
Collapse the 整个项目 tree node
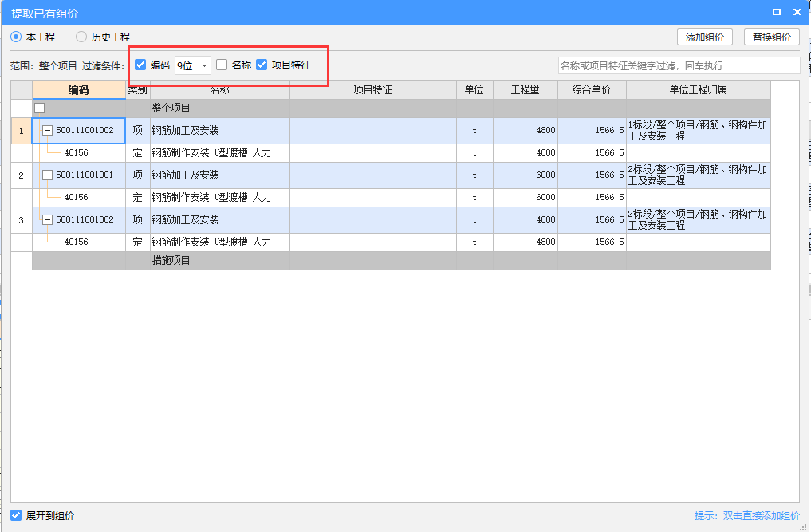point(39,108)
